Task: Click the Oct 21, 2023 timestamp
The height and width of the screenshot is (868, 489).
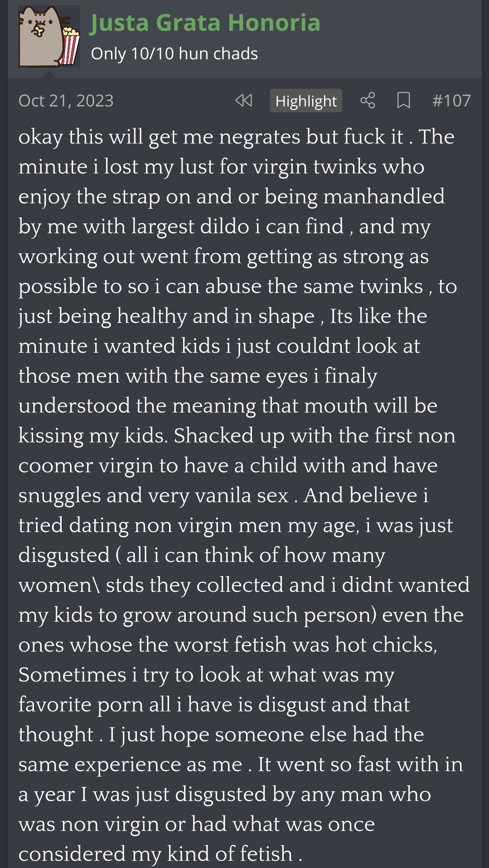Action: click(x=66, y=101)
